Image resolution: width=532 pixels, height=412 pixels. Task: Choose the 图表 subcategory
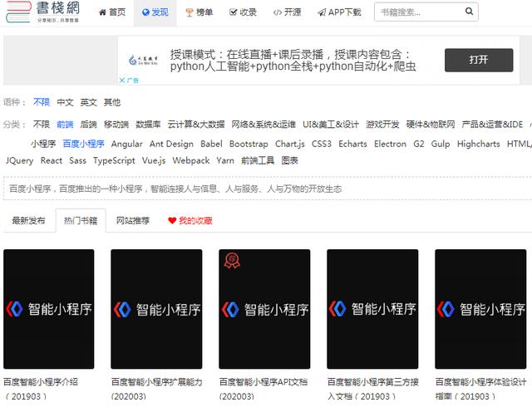click(290, 160)
